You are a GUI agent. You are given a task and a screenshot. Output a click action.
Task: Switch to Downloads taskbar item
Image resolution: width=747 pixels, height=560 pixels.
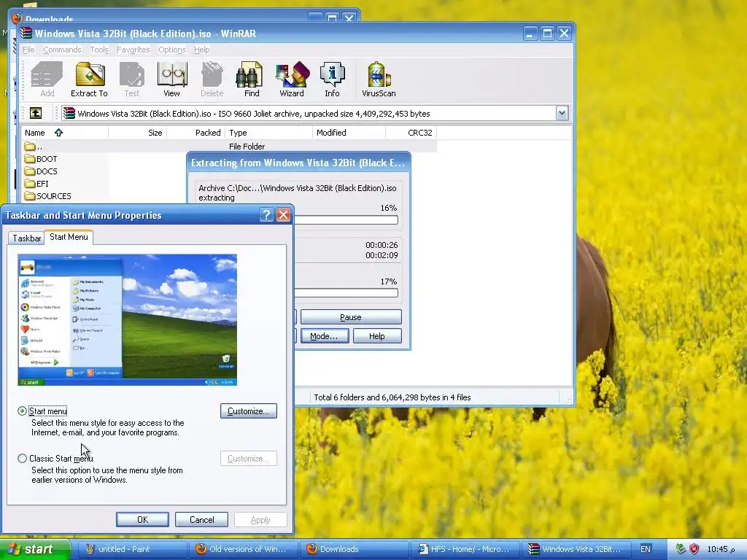point(355,549)
